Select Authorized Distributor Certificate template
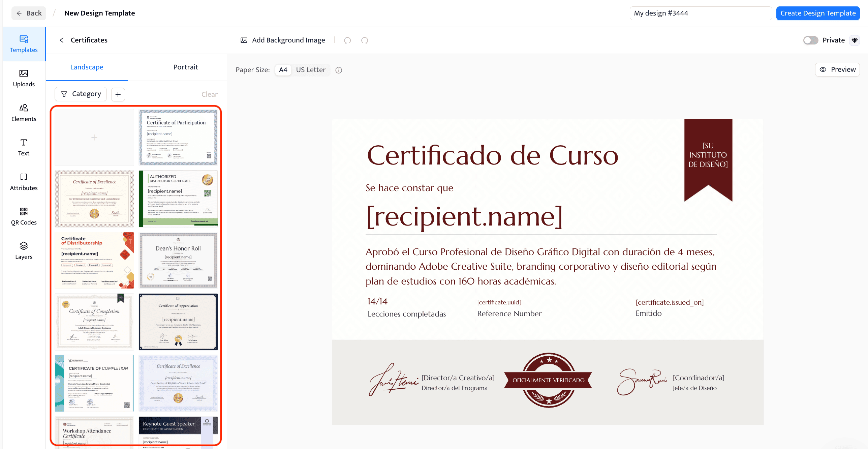The image size is (868, 449). point(178,199)
